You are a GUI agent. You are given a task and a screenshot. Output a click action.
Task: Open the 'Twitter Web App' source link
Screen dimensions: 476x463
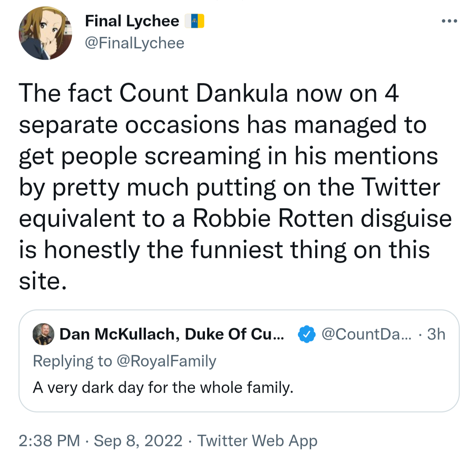(x=257, y=441)
